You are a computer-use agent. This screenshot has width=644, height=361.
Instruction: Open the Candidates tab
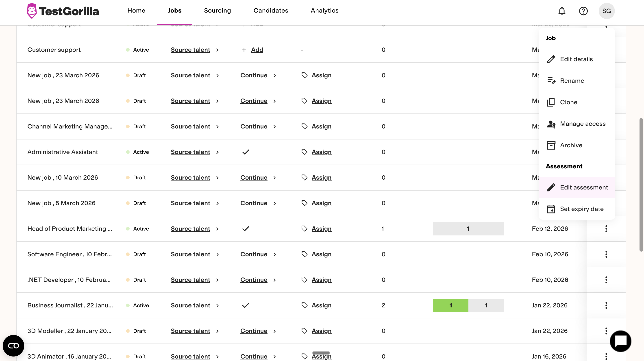point(271,11)
